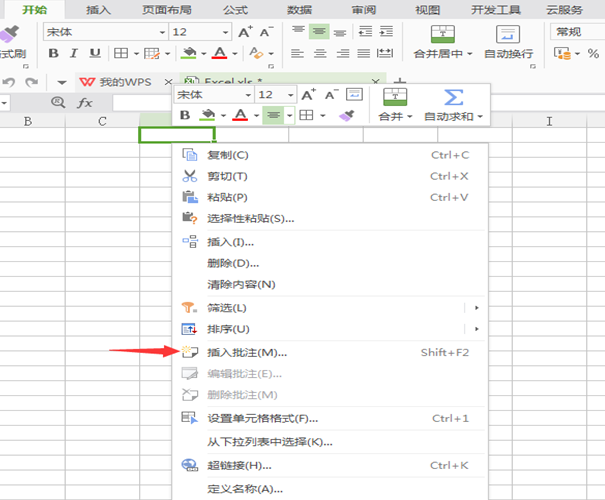Viewport: 605px width, 500px height.
Task: Toggle Underline in the ribbon
Action: click(95, 53)
